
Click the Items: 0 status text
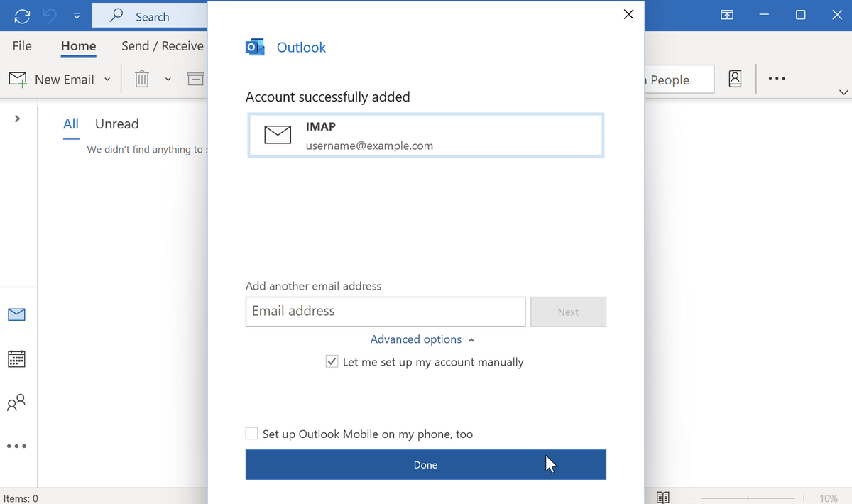(x=21, y=498)
